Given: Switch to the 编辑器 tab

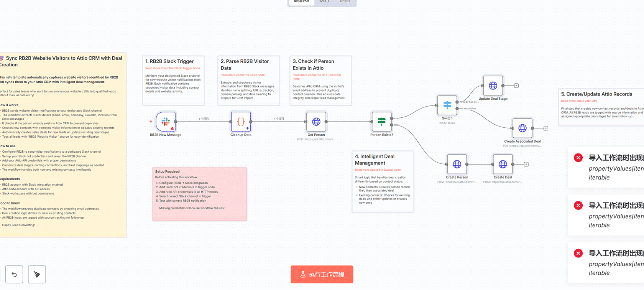Looking at the screenshot, I should click(x=302, y=2).
